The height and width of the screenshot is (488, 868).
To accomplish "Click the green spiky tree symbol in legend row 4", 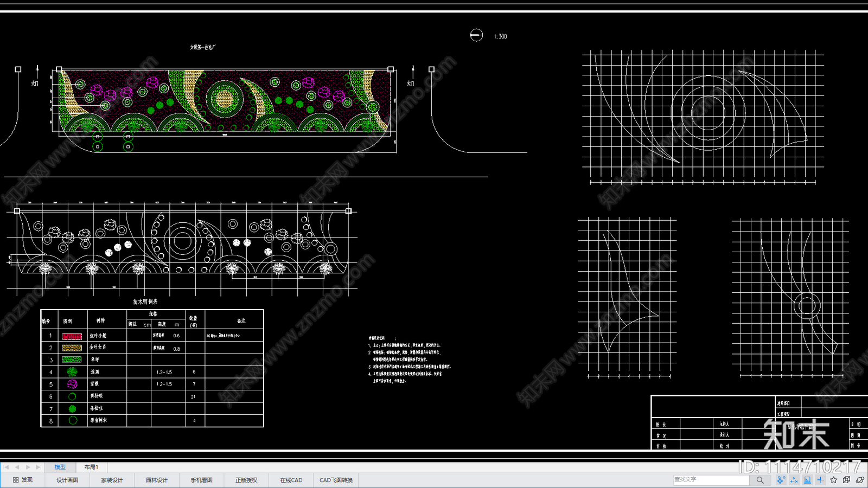I will [x=72, y=371].
